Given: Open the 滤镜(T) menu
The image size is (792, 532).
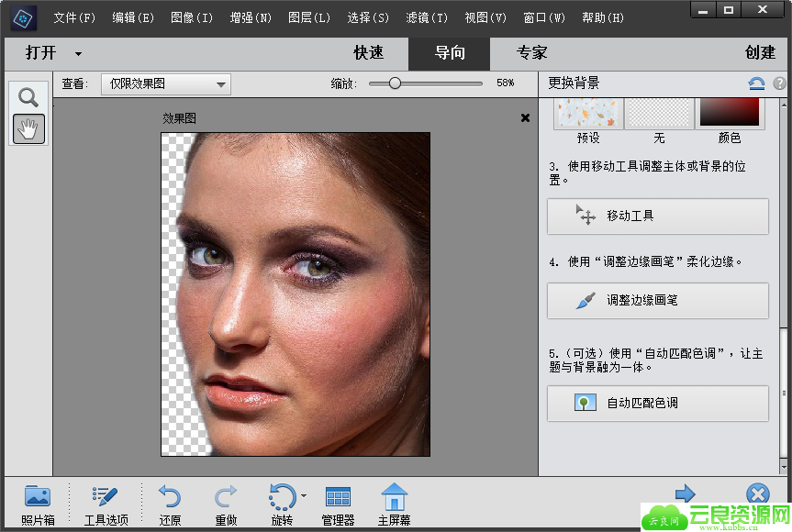Looking at the screenshot, I should coord(427,17).
